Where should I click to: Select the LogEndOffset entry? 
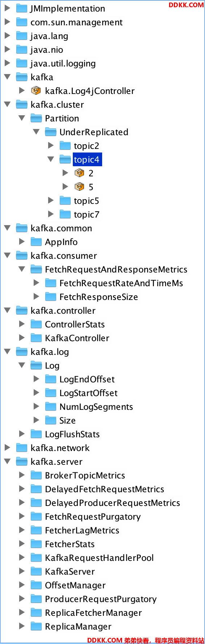(x=87, y=379)
